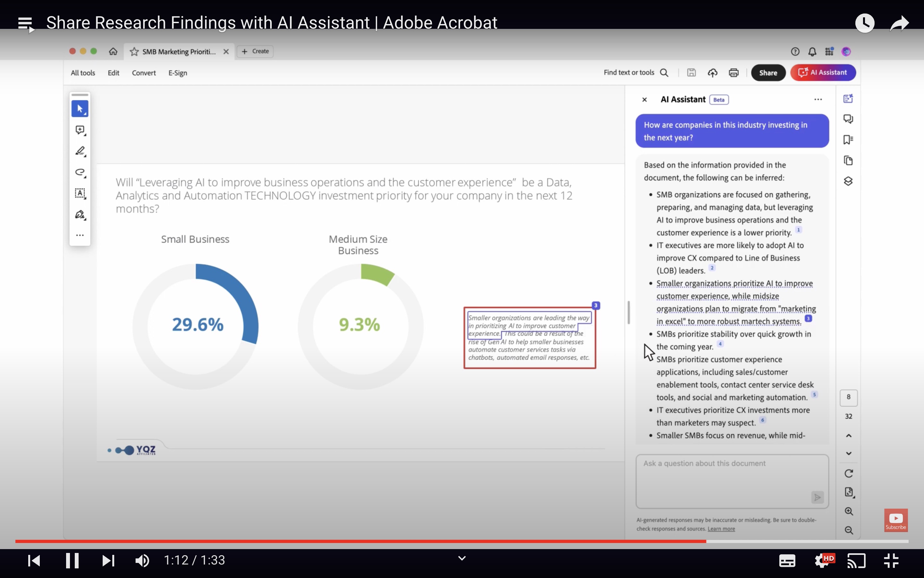Screen dimensions: 924x578
Task: Click the 'How are companies in this industry' question bubble
Action: (732, 131)
